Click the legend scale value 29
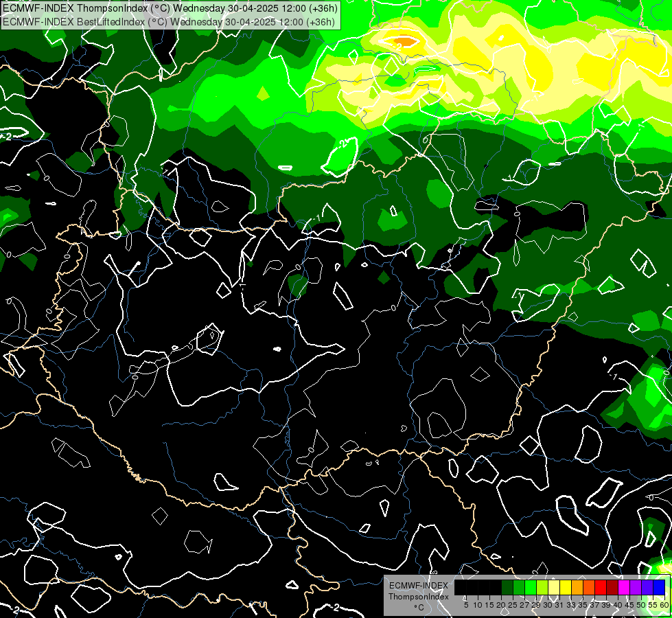The height and width of the screenshot is (618, 672). [536, 605]
